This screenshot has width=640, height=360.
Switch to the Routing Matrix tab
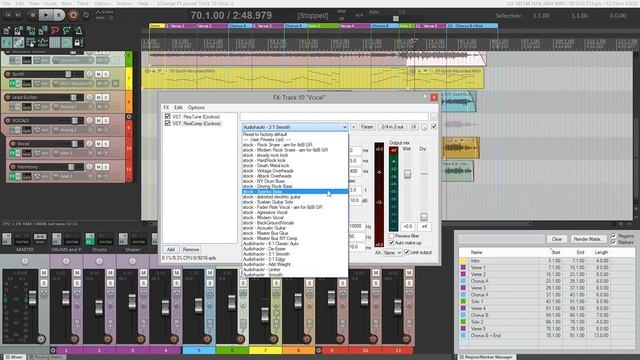pyautogui.click(x=48, y=357)
